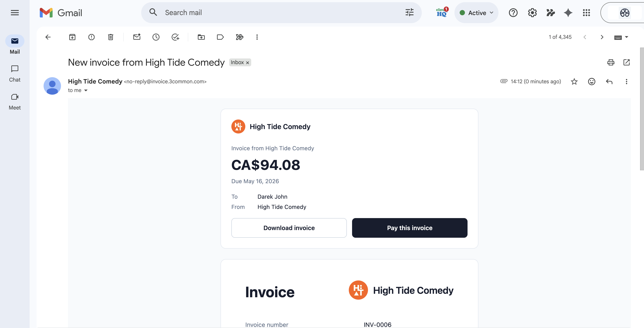This screenshot has width=644, height=328.
Task: Open input tools keyboard dropdown
Action: pos(621,37)
